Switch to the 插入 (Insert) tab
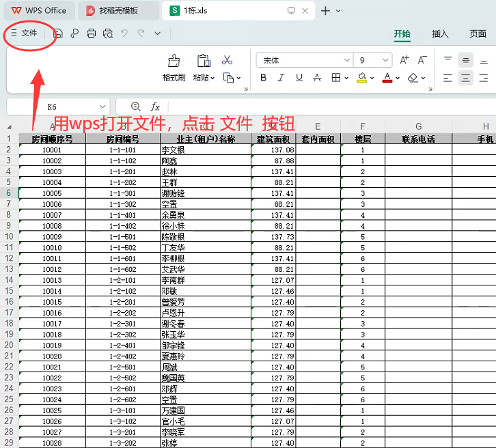The width and height of the screenshot is (496, 448). (440, 33)
